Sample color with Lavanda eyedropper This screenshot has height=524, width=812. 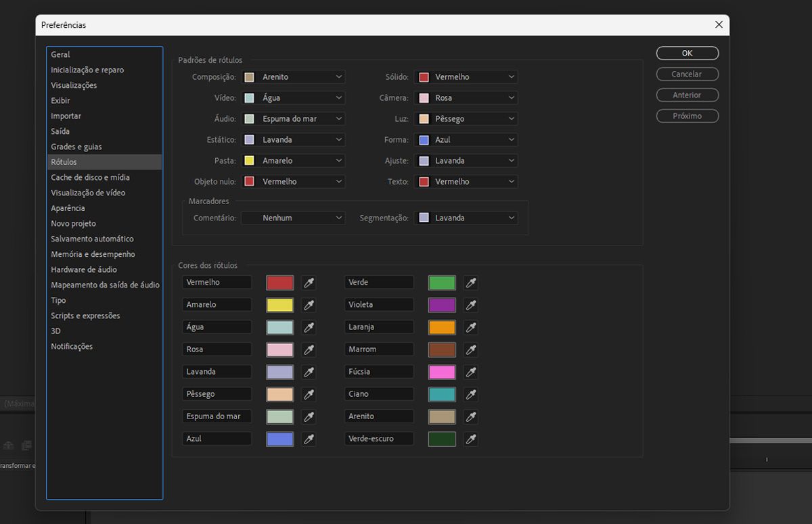(309, 372)
